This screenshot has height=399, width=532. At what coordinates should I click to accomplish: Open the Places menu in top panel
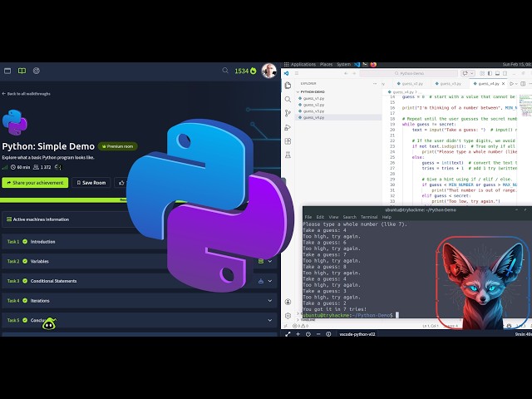[x=326, y=65]
